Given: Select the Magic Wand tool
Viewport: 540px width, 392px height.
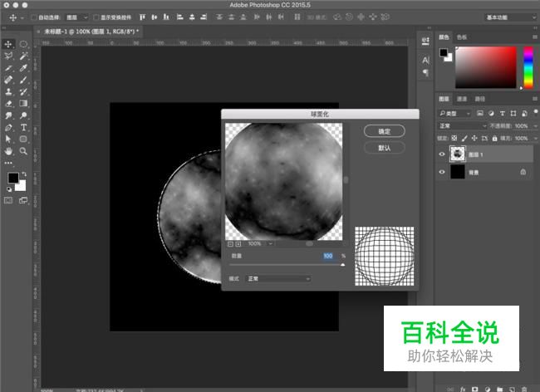Looking at the screenshot, I should pyautogui.click(x=23, y=56).
